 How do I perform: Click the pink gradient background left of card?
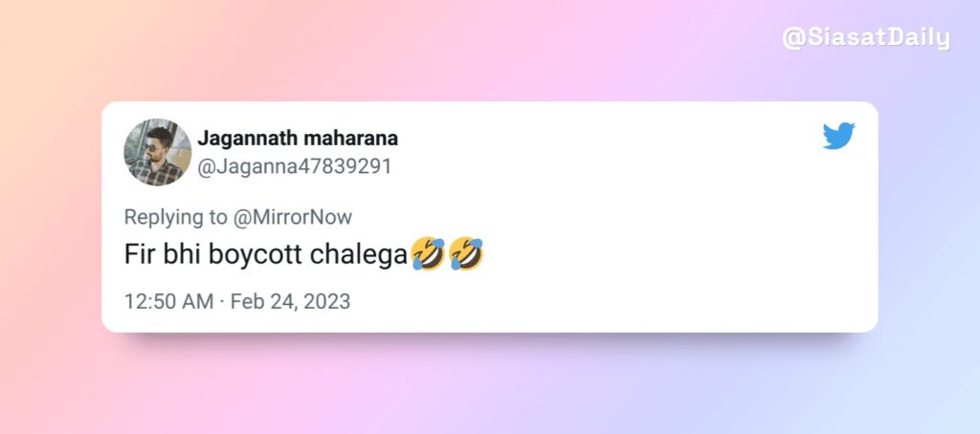point(50,219)
